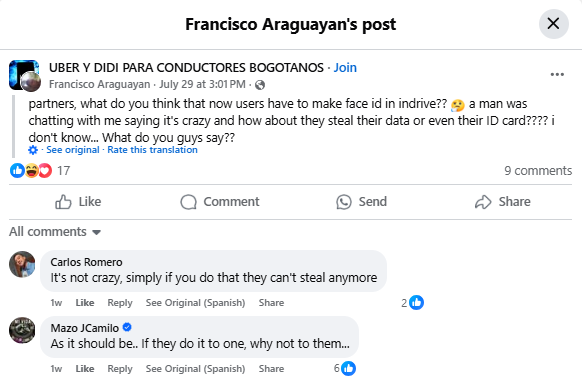Expand the All comments dropdown
Viewport: 582px width, 377px height.
pos(55,232)
